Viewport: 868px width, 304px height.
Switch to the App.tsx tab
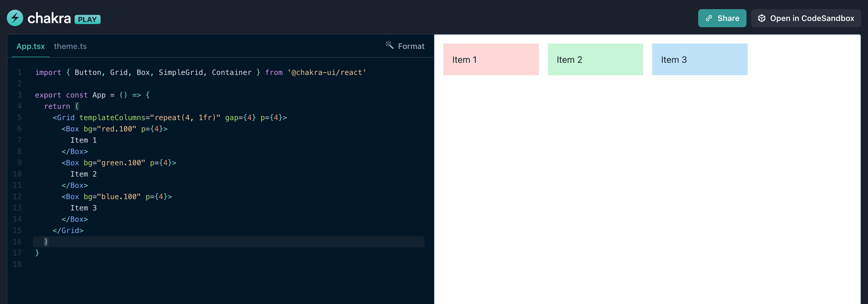(30, 46)
